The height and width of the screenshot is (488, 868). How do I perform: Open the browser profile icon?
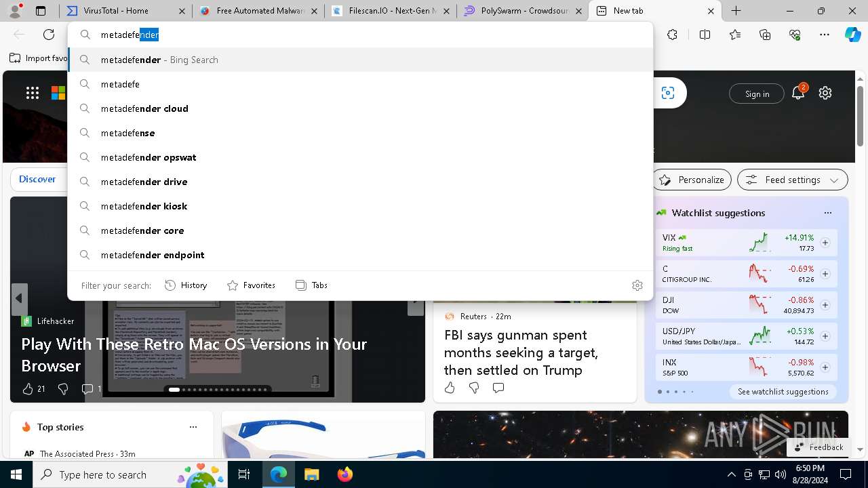click(16, 10)
